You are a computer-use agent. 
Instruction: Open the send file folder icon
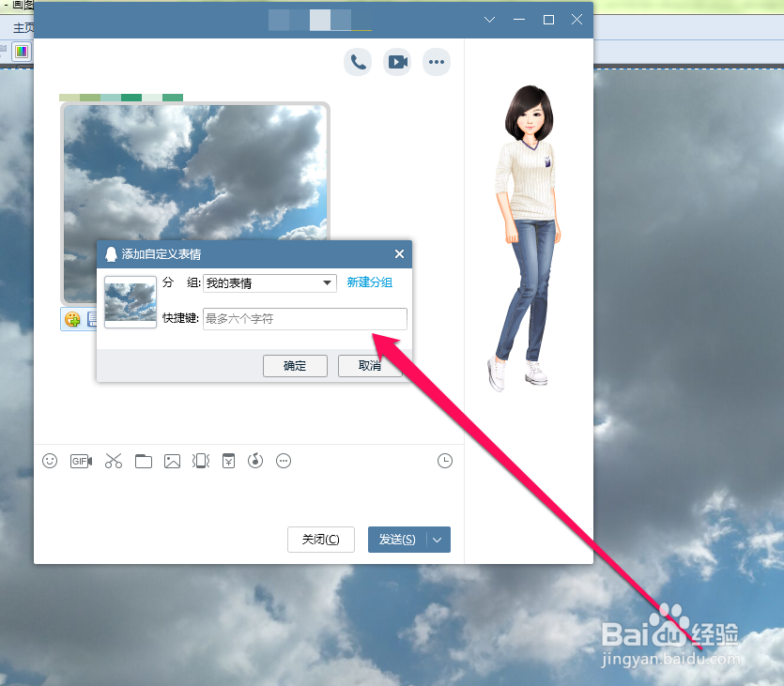pos(144,461)
